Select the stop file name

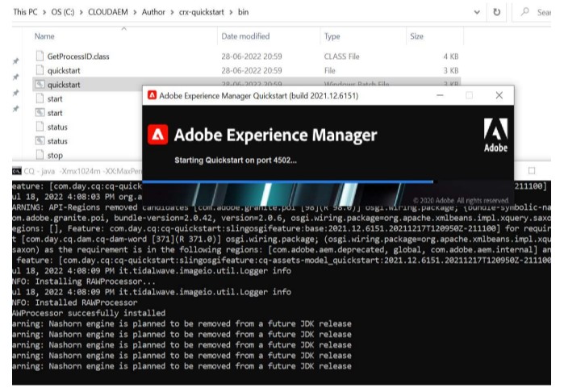pos(55,155)
